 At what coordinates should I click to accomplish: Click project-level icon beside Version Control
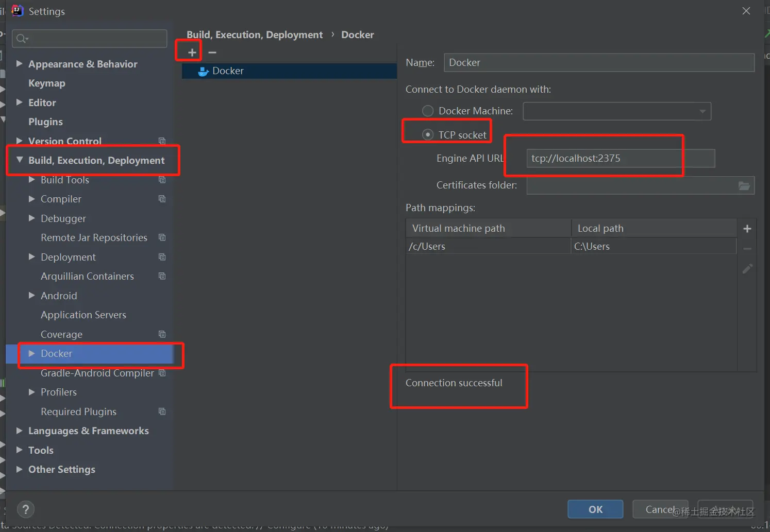click(162, 141)
